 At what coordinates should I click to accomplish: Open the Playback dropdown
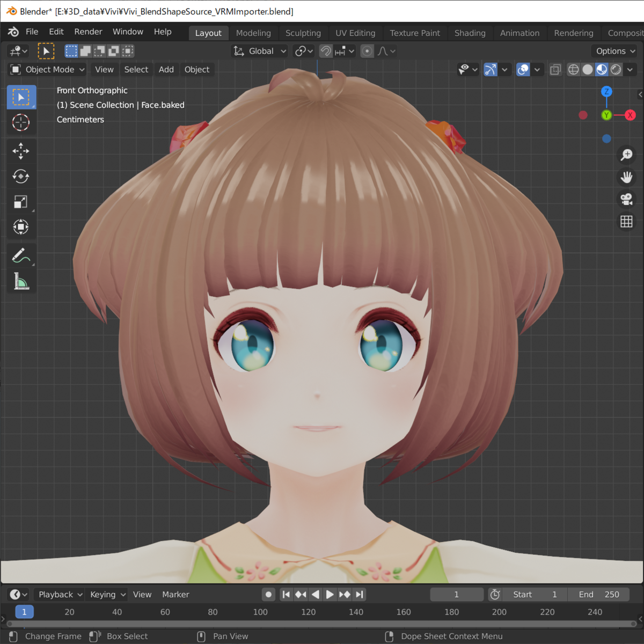[x=60, y=594]
